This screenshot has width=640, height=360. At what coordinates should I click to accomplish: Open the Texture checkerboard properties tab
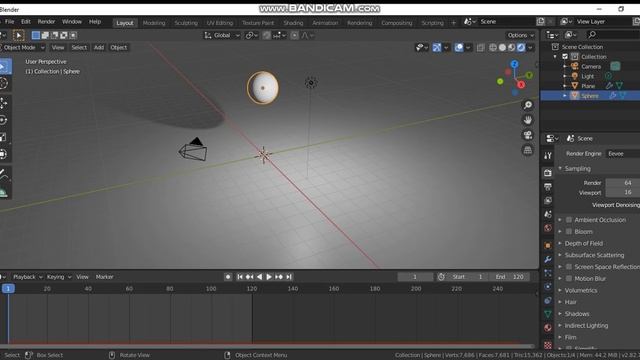548,345
